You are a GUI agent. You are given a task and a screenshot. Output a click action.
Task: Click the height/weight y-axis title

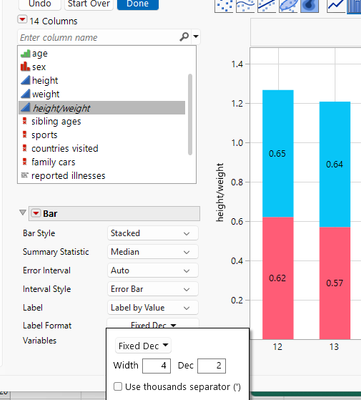pyautogui.click(x=220, y=193)
